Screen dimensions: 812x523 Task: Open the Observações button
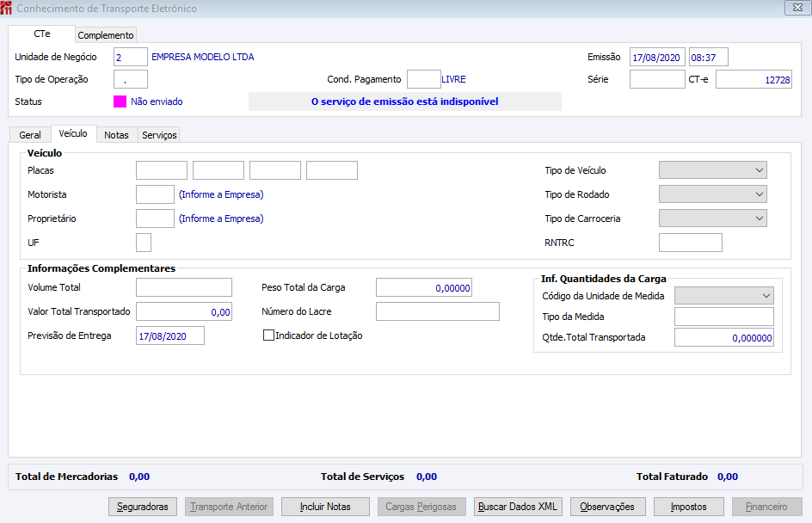tap(607, 507)
